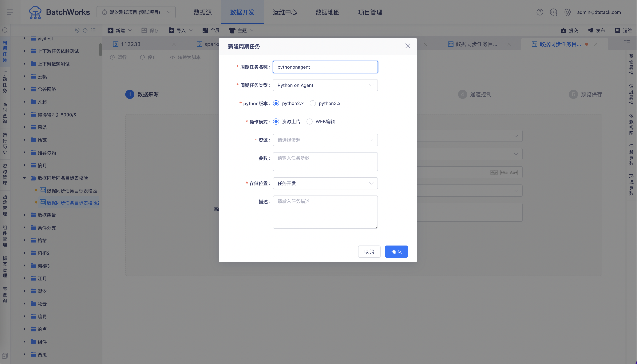Open the chat message icon

click(553, 12)
